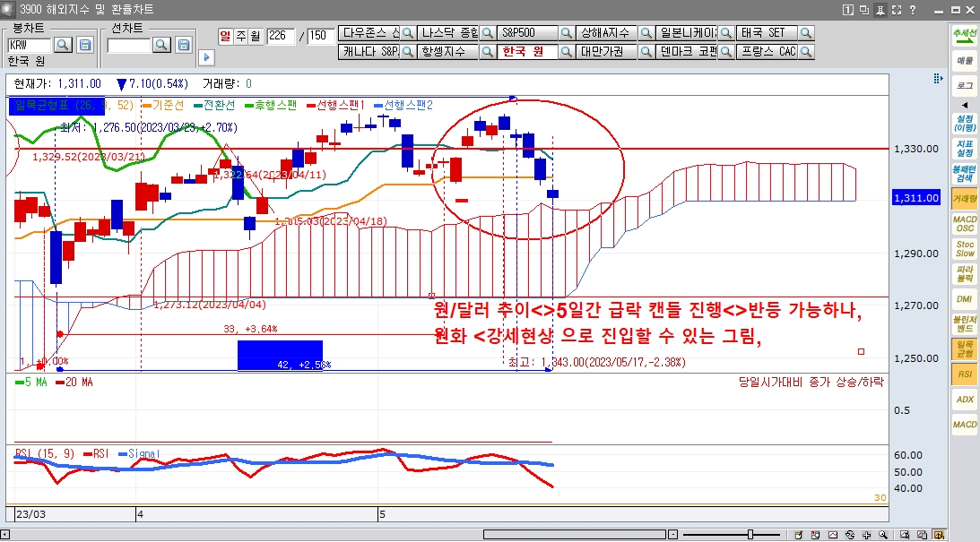Viewport: 980px width, 542px height.
Task: Enable the 볼린저 밴드 indicator
Action: tap(965, 323)
